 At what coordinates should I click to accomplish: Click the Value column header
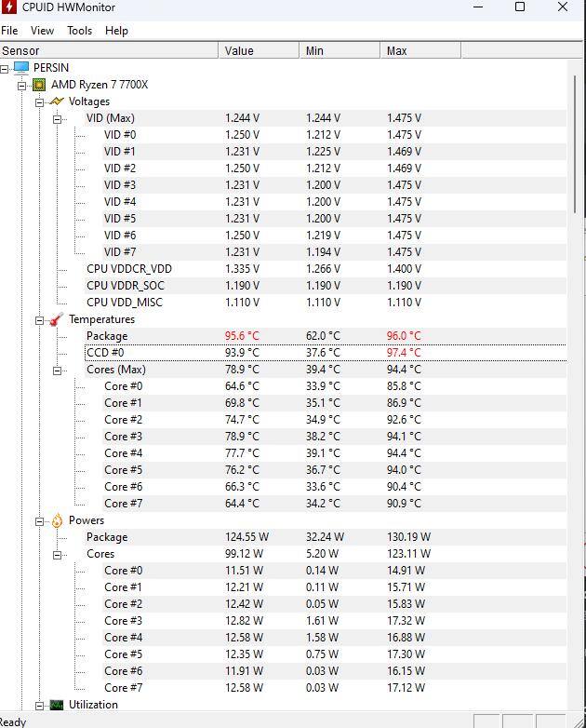259,50
